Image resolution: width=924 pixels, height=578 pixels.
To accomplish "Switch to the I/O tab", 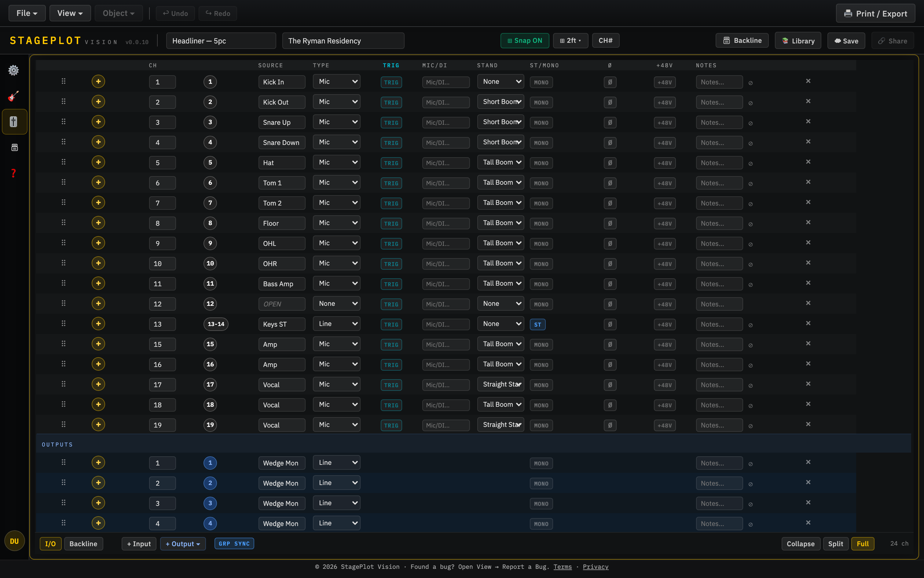I will pos(50,544).
